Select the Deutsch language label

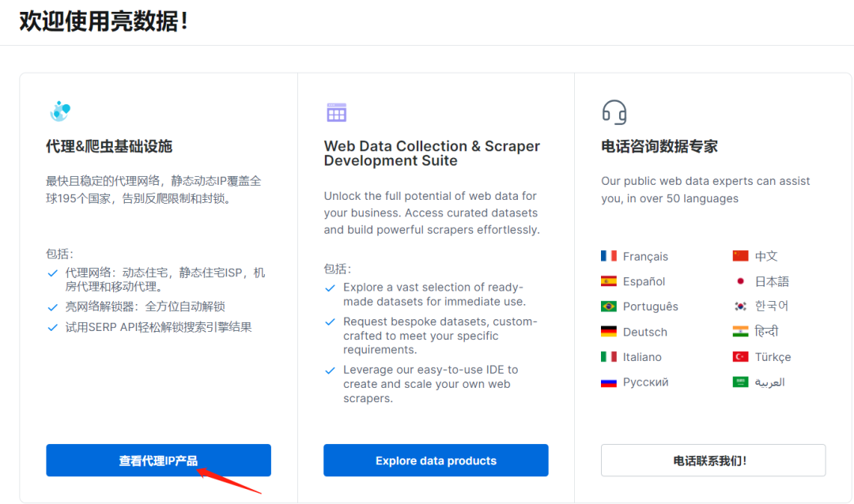645,332
